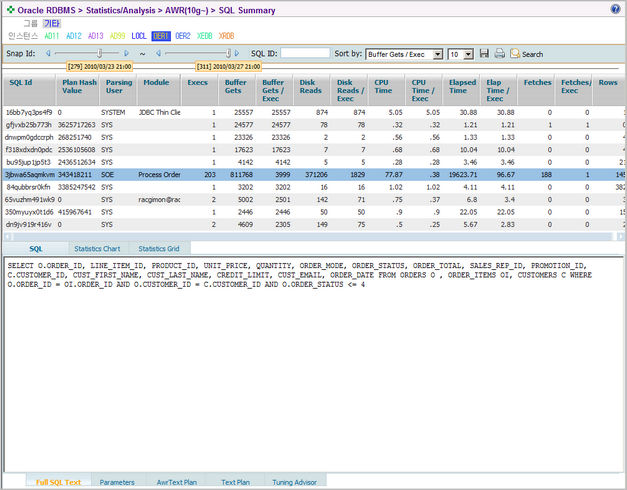This screenshot has height=490, width=627.
Task: Select instance XR08
Action: 226,36
